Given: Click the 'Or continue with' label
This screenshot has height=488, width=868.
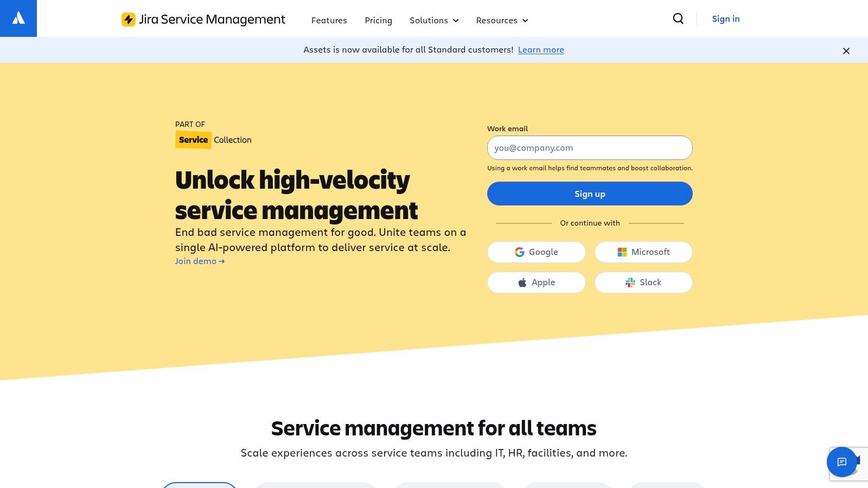Looking at the screenshot, I should [590, 223].
